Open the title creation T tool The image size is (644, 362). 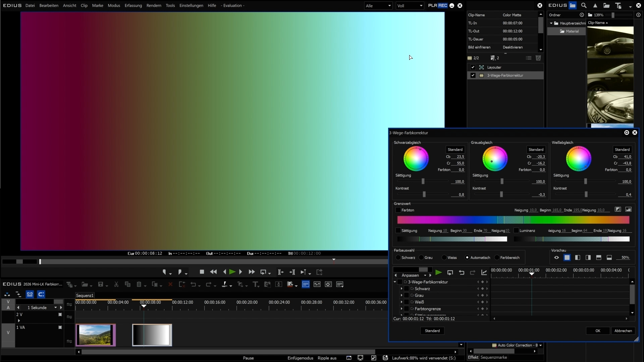[x=256, y=284]
